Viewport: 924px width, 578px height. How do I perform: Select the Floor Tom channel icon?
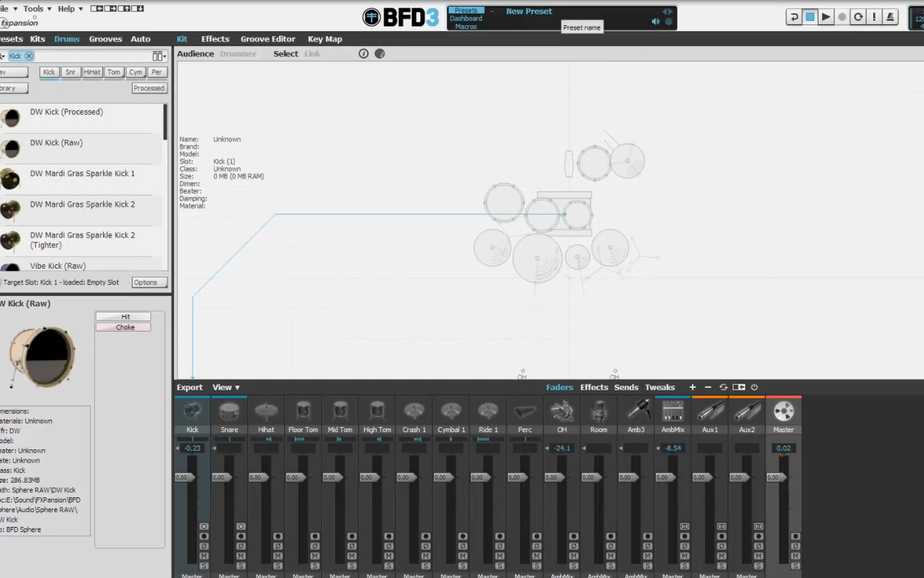pos(303,411)
